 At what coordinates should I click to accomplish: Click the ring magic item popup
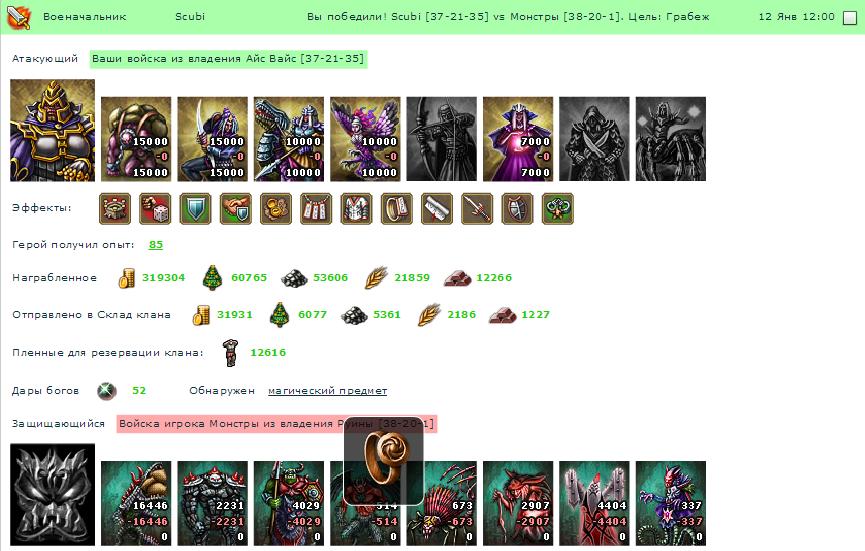[383, 461]
